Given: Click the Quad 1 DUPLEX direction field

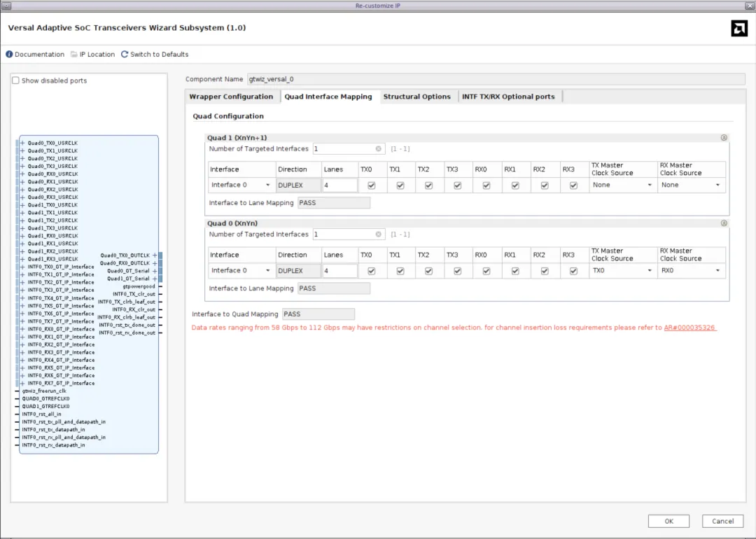Looking at the screenshot, I should click(x=298, y=185).
